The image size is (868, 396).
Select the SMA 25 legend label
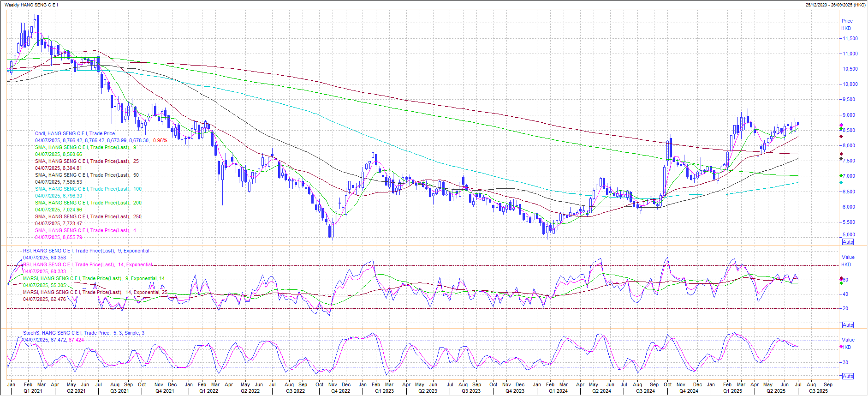(x=87, y=161)
